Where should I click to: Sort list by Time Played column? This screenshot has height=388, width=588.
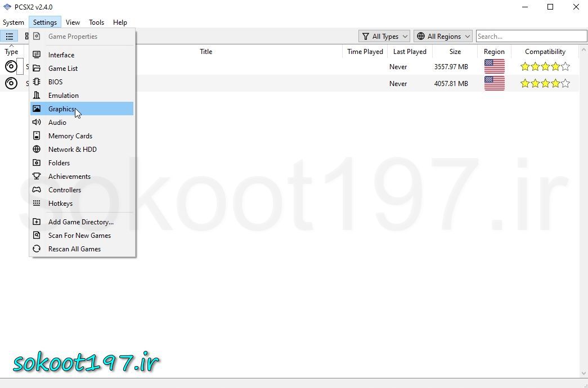[365, 52]
